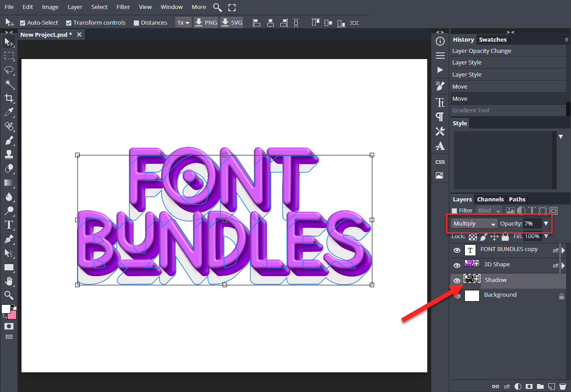
Task: Select the Brush tool
Action: tap(9, 141)
